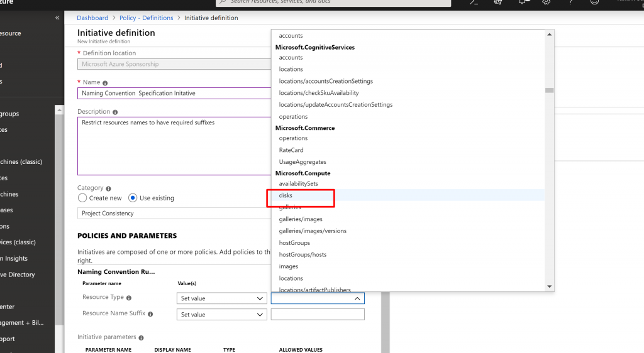The image size is (644, 353).
Task: Go to Policy - Definitions breadcrumb
Action: 146,18
